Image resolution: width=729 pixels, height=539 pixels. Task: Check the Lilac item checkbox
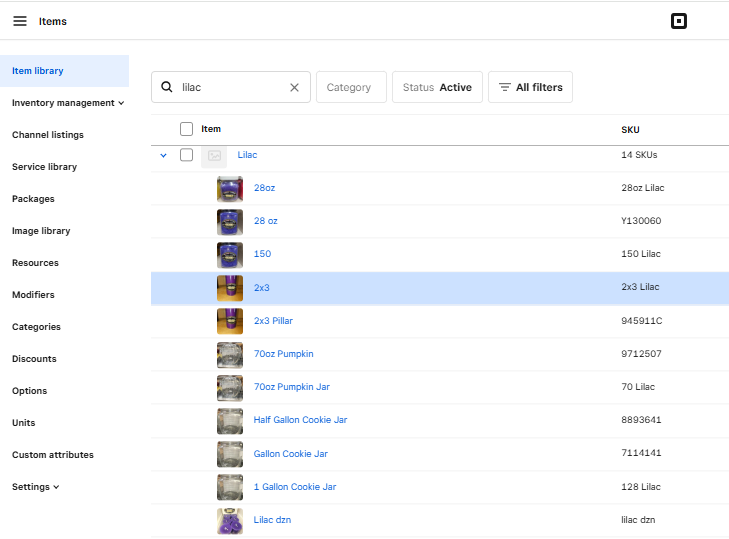tap(186, 155)
